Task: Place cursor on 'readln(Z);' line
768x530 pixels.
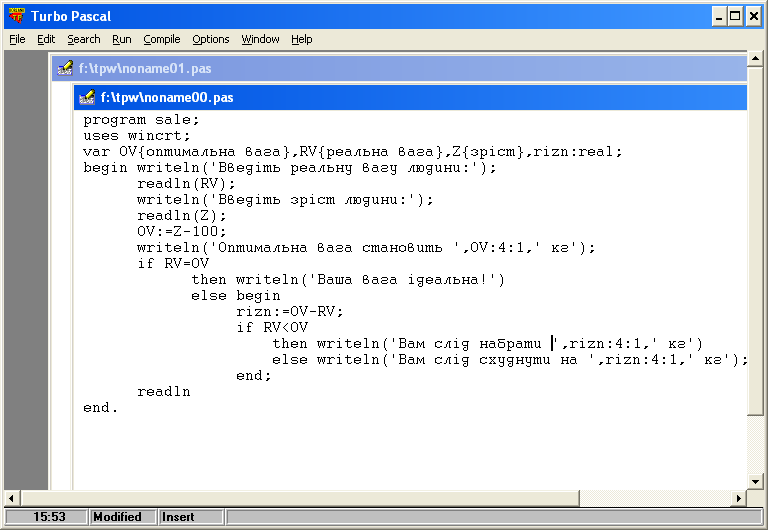Action: (182, 216)
